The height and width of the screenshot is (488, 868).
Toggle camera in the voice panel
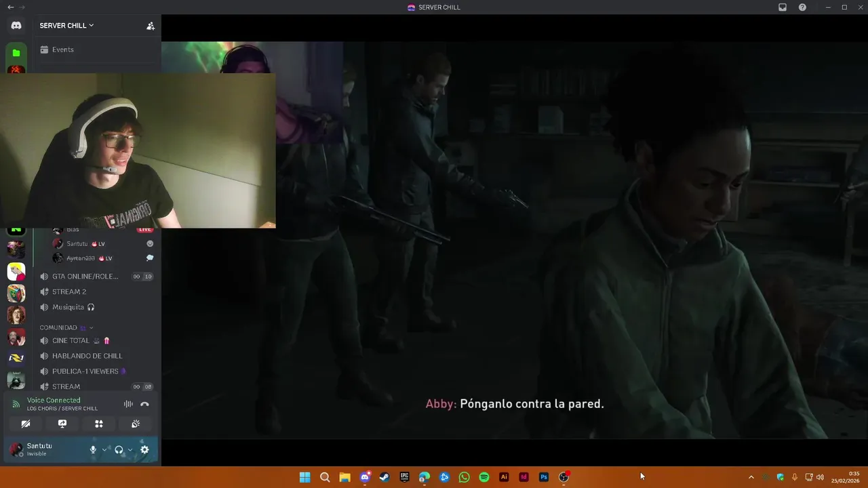click(x=26, y=424)
